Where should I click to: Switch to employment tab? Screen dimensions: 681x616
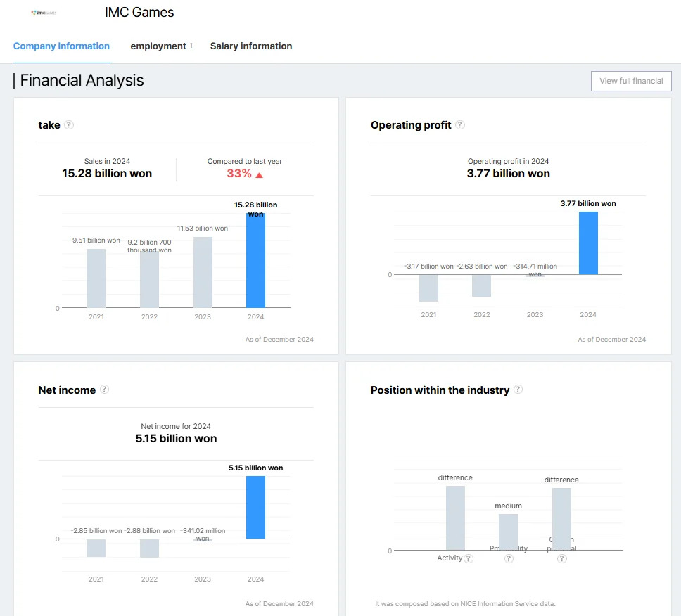click(158, 46)
